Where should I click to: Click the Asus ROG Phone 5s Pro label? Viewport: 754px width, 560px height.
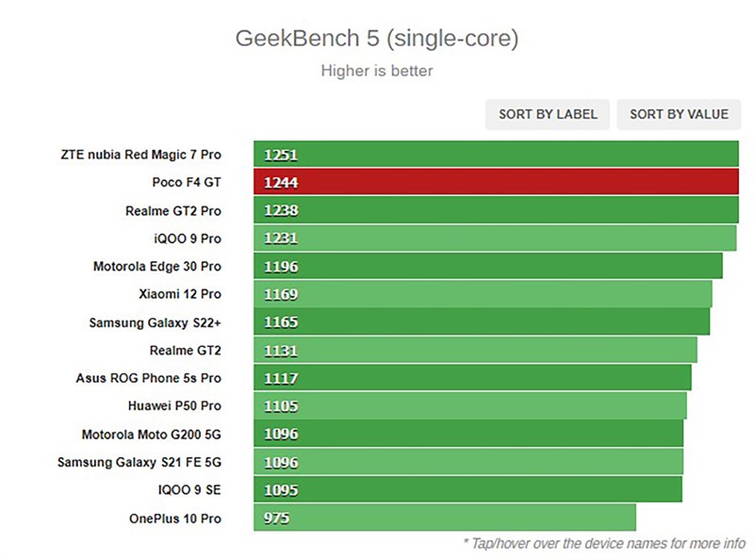click(148, 378)
